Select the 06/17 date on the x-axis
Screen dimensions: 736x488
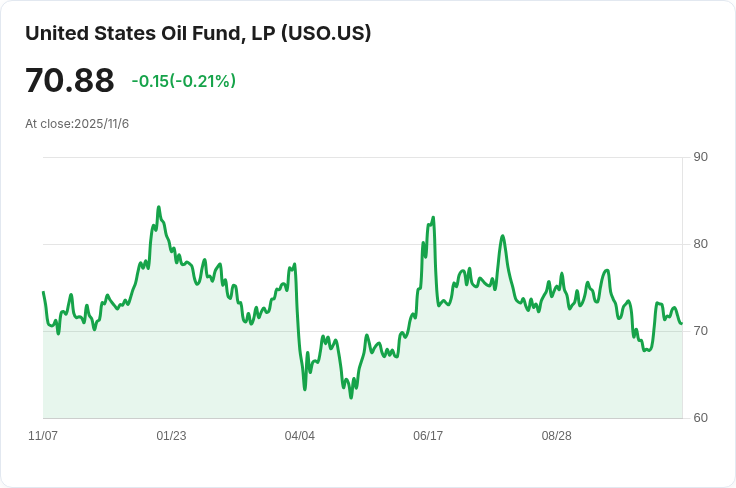tap(428, 436)
